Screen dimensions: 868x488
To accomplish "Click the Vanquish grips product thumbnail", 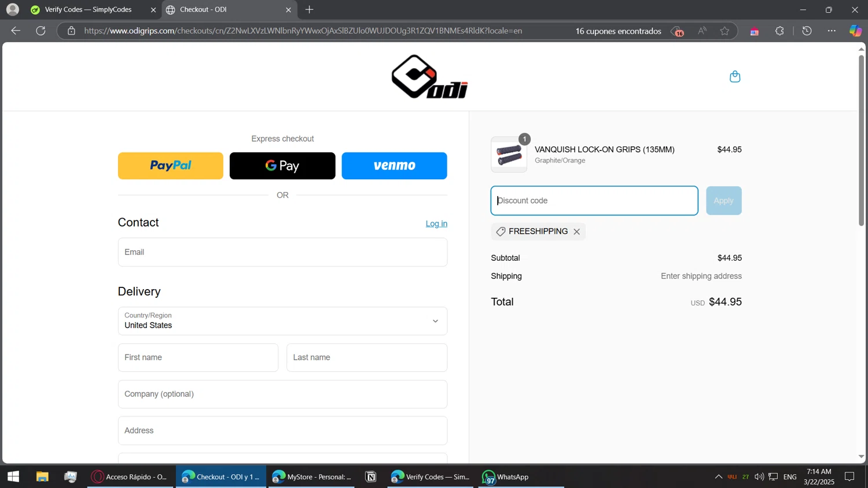I will click(509, 154).
